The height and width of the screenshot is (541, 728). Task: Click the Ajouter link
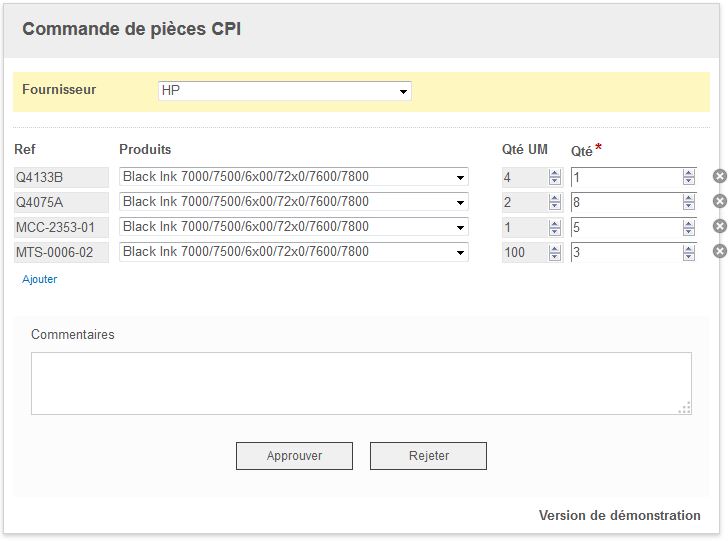pyautogui.click(x=40, y=280)
